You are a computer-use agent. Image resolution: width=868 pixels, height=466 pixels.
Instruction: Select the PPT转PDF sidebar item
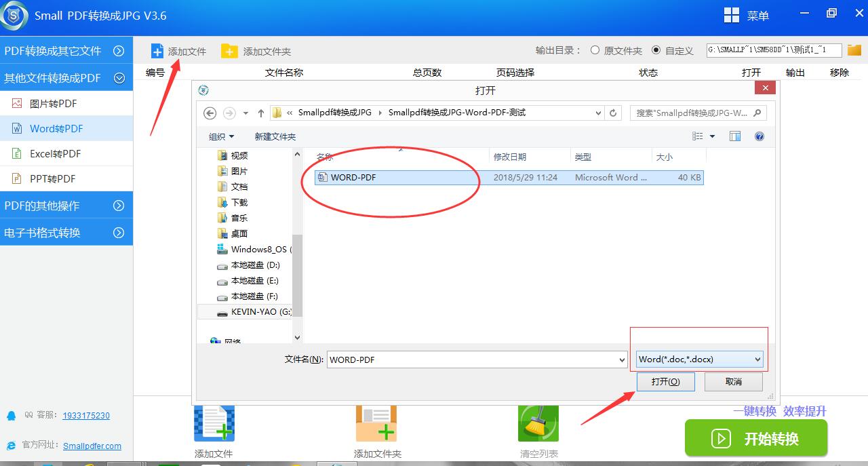coord(66,178)
